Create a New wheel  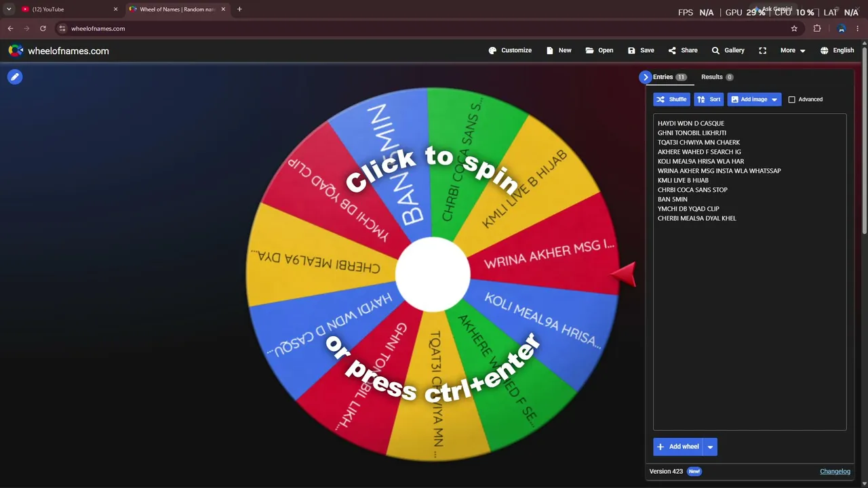(559, 50)
